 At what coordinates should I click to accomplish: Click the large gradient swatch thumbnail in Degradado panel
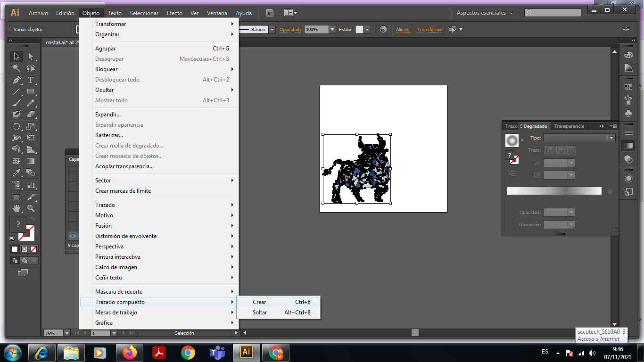(x=512, y=140)
